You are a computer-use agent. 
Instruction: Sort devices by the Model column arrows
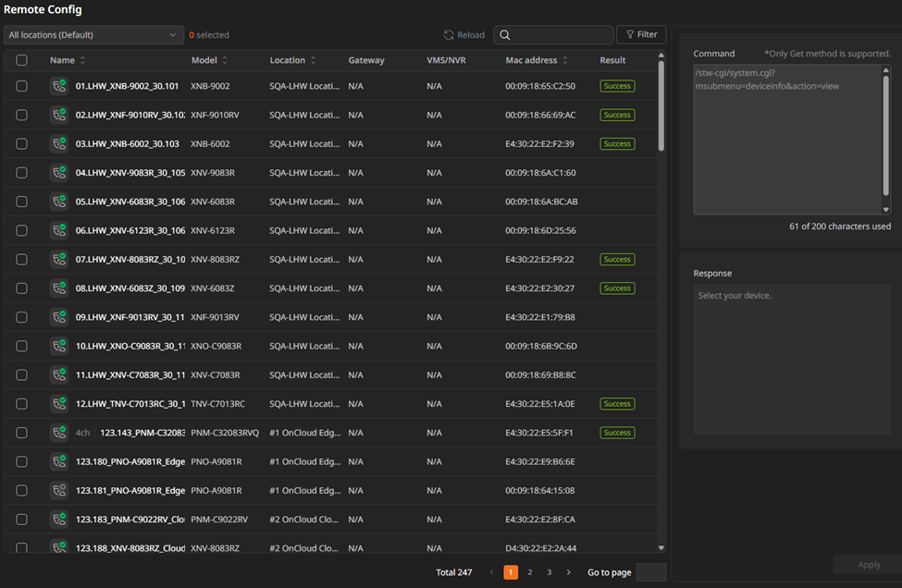point(227,59)
